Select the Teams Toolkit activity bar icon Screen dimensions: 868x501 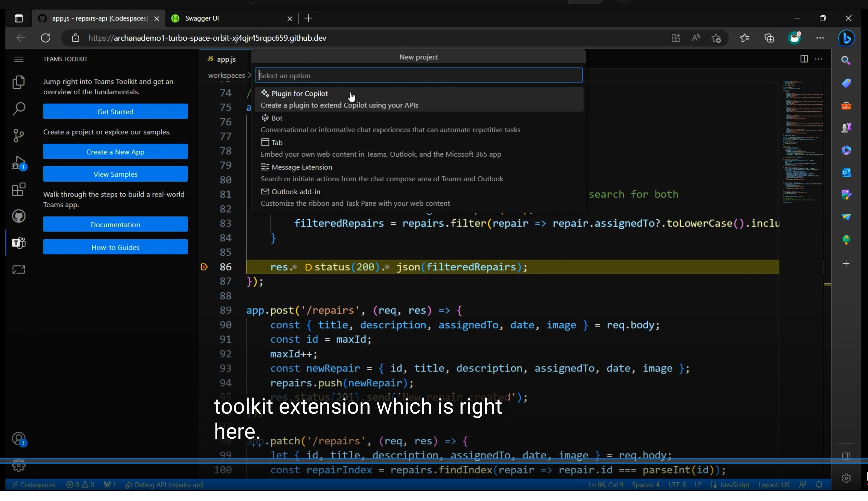click(19, 243)
